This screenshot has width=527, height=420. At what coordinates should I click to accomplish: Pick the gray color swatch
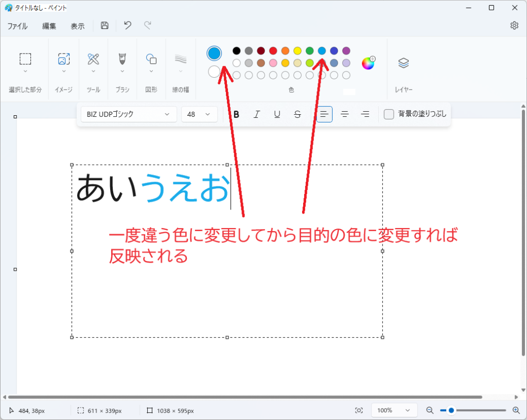pos(249,51)
